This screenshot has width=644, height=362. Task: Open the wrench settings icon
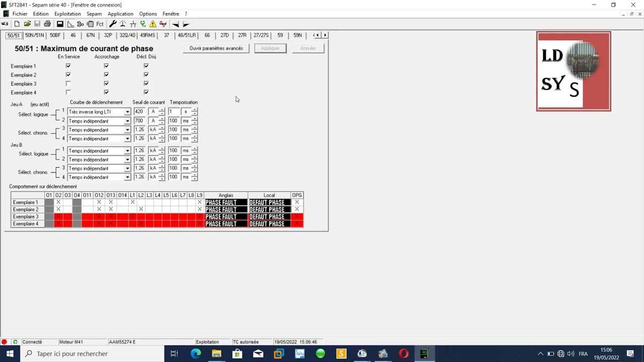point(113,24)
